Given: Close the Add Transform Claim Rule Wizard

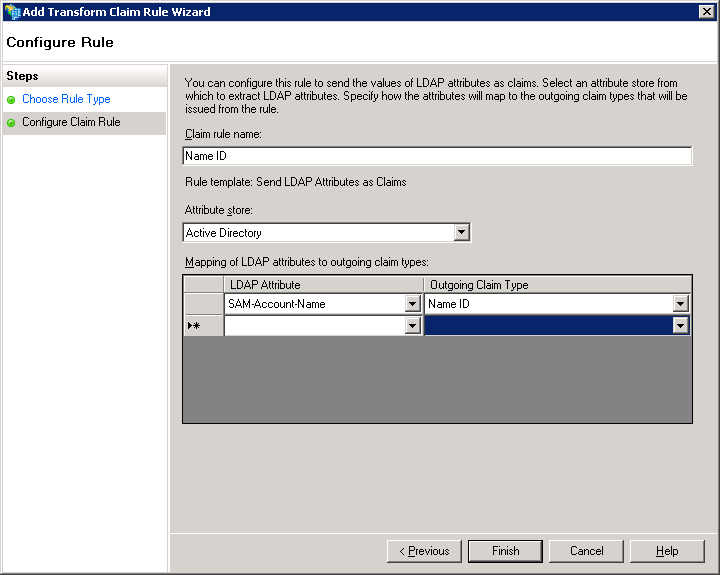Looking at the screenshot, I should click(706, 11).
